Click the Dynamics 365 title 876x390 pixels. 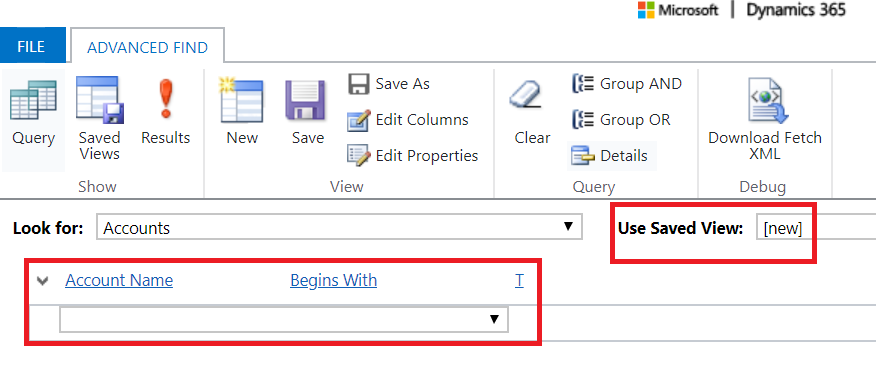[796, 11]
